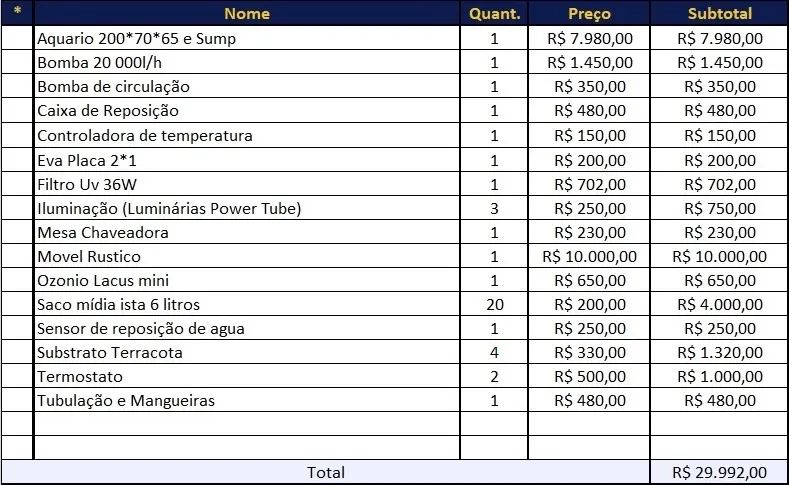This screenshot has width=789, height=485.
Task: Click the Termostato quantity cell
Action: pyautogui.click(x=494, y=376)
